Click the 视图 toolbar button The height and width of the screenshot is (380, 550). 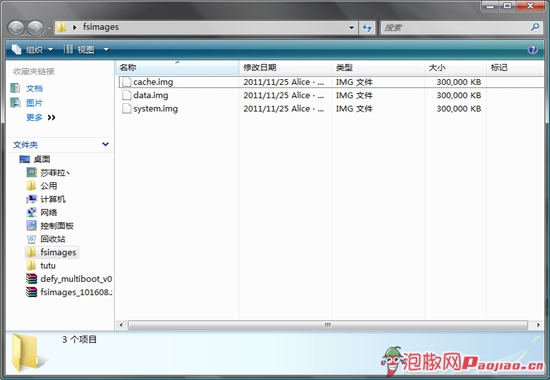pos(79,49)
